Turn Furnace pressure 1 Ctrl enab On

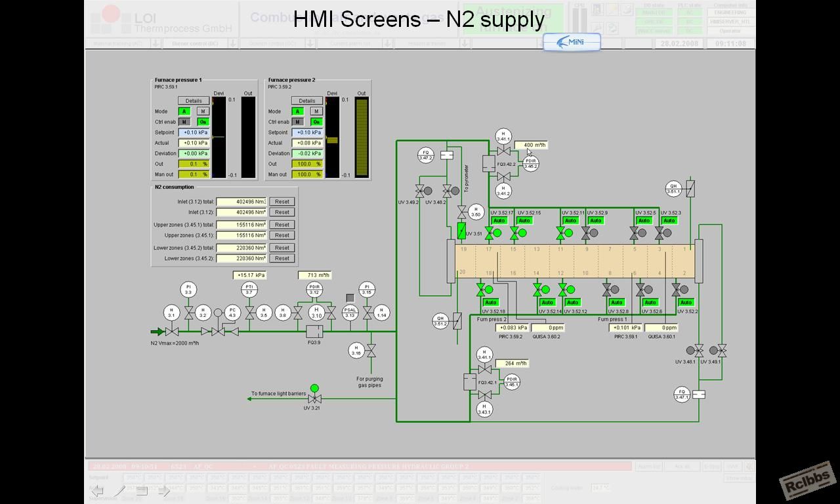tap(203, 122)
